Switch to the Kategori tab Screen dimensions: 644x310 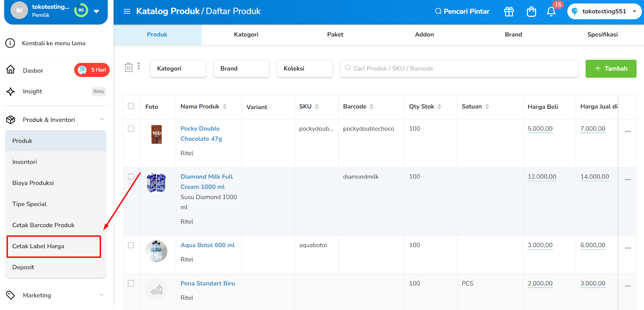click(246, 35)
